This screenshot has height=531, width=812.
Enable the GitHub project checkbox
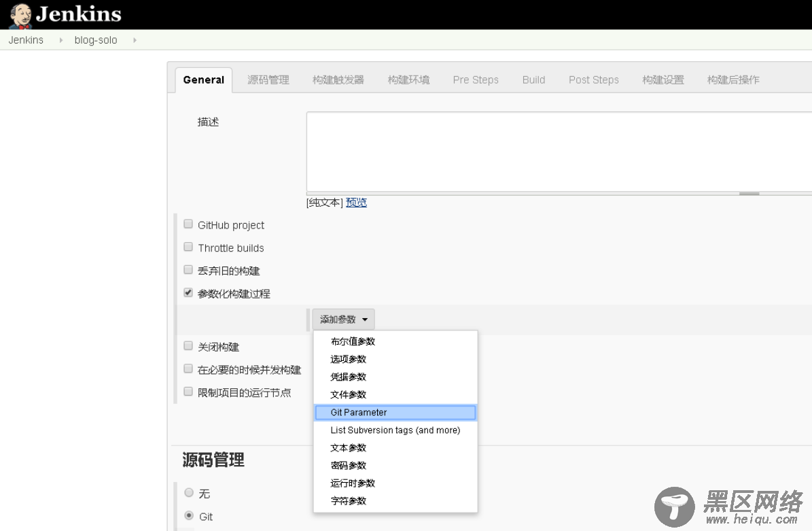pos(188,224)
